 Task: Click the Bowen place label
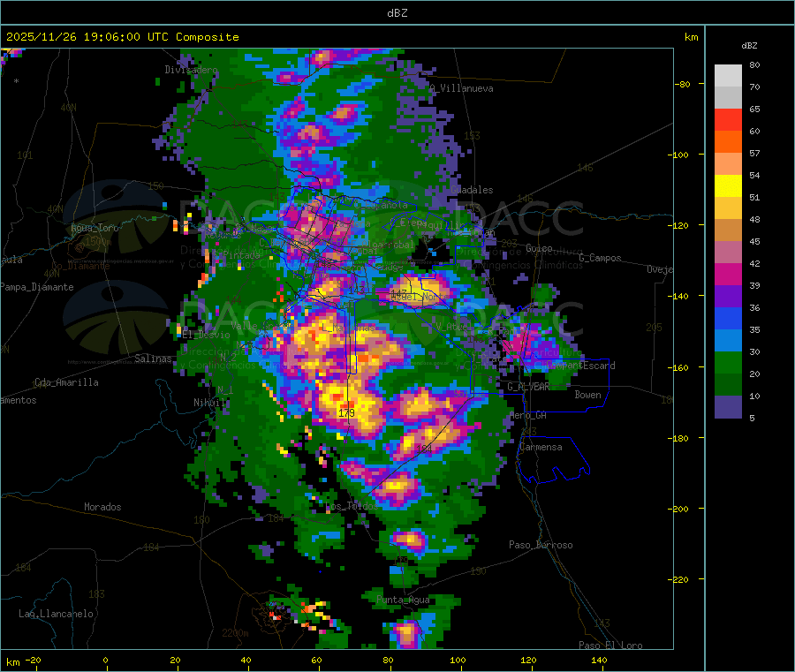coord(587,394)
